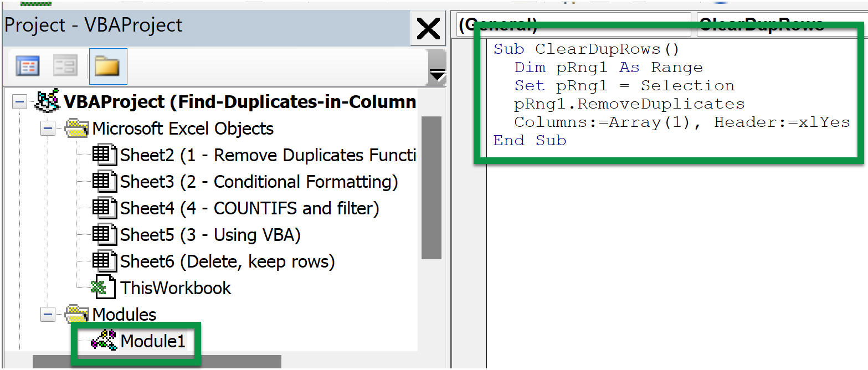Click the View Object icon in Project toolbar
The height and width of the screenshot is (370, 868).
65,65
